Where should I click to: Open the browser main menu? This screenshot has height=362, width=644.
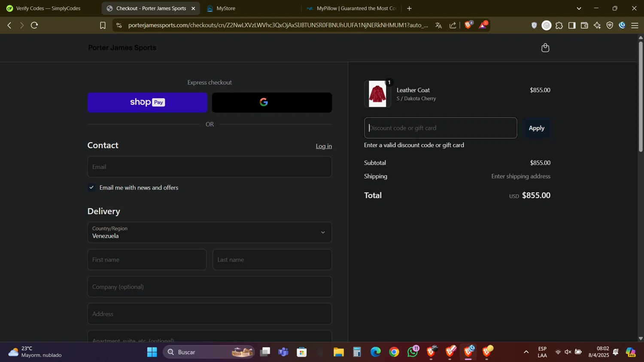point(635,25)
